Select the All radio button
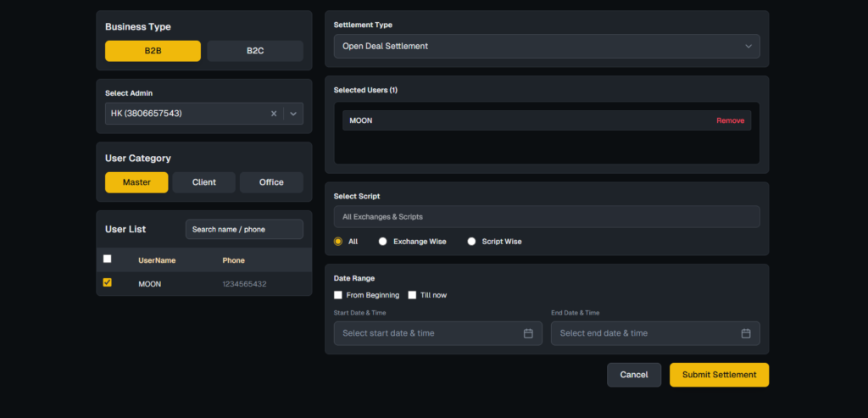 pos(338,242)
